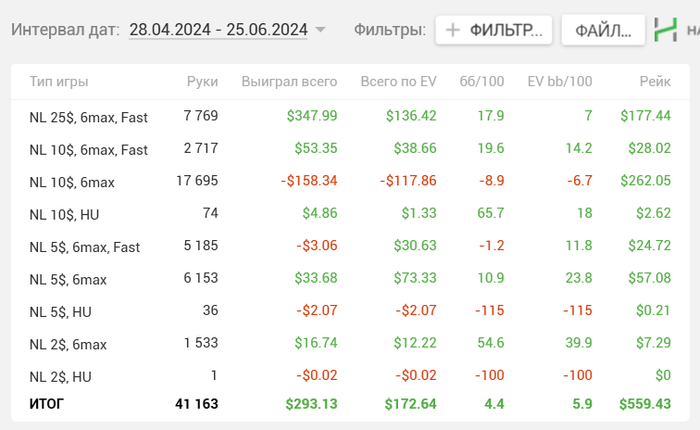Click the green H-shaped icon
Viewport: 700px width, 430px height.
664,30
